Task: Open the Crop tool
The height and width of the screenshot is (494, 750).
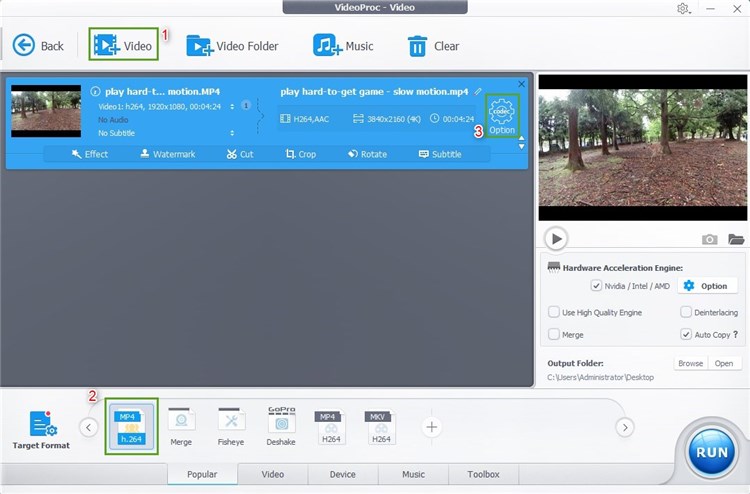Action: point(300,154)
